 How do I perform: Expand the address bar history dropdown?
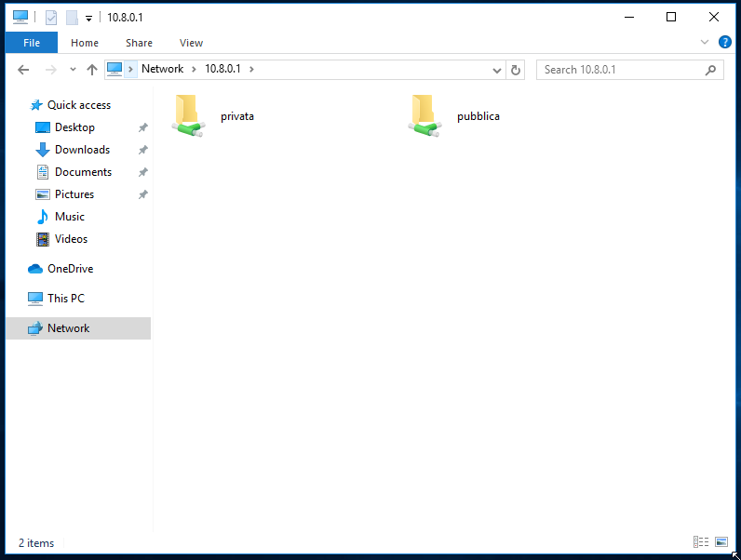pyautogui.click(x=497, y=71)
